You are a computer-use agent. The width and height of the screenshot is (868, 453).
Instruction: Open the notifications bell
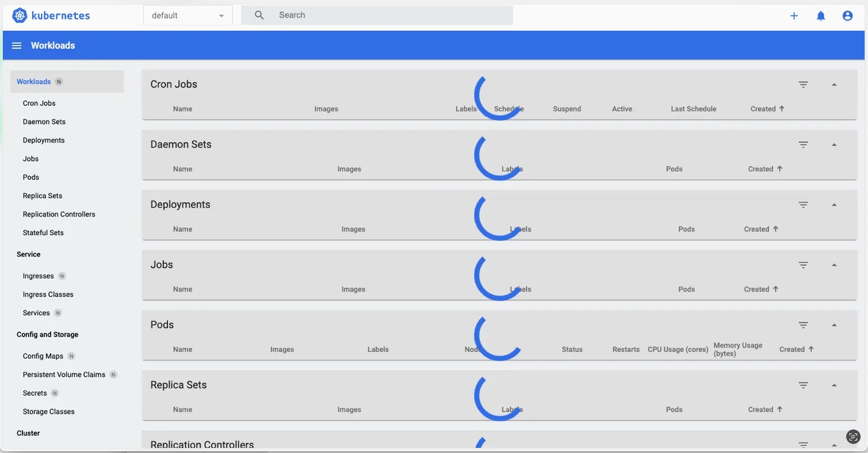pos(821,16)
